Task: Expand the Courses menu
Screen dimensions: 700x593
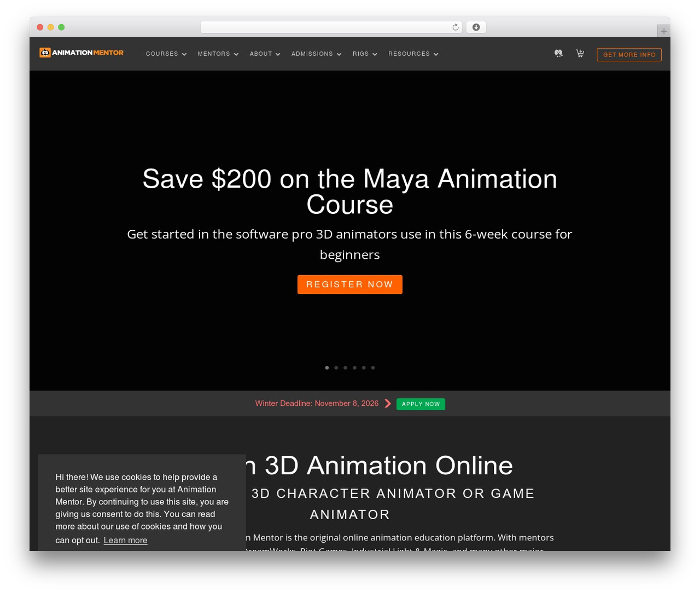Action: (x=166, y=54)
